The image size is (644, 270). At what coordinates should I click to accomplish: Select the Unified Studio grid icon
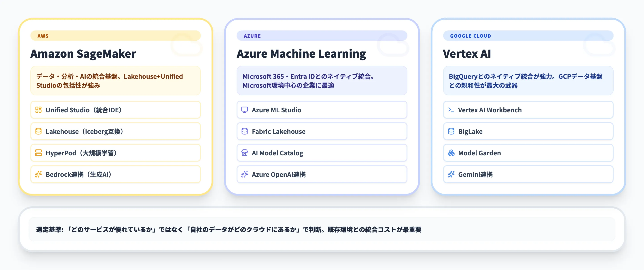click(38, 110)
